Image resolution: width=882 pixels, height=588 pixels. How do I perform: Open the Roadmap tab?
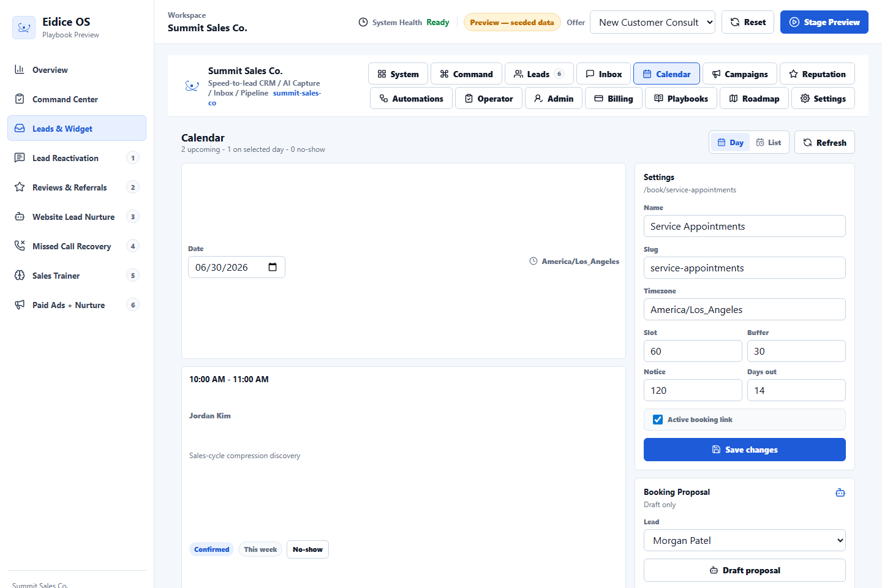coord(754,99)
